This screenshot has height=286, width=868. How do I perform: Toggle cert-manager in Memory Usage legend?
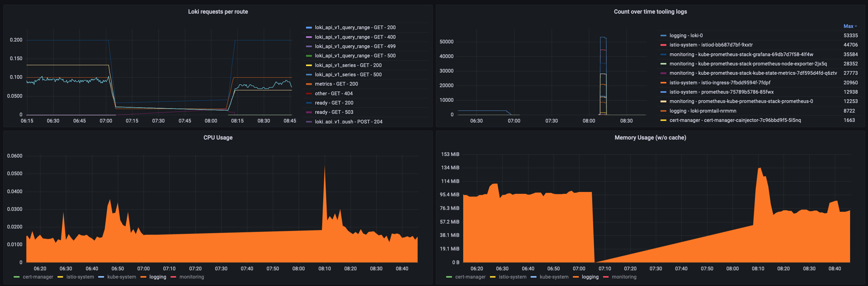pos(470,277)
